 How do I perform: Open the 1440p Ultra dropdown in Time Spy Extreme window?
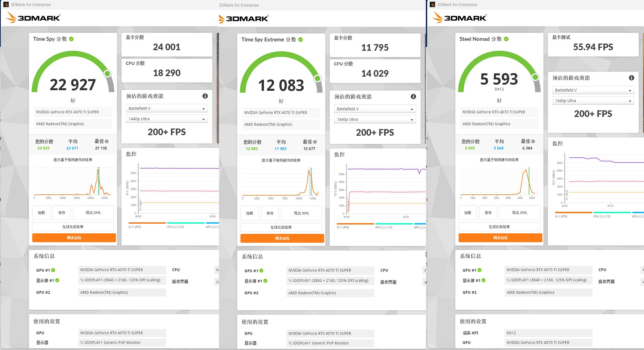[x=375, y=120]
